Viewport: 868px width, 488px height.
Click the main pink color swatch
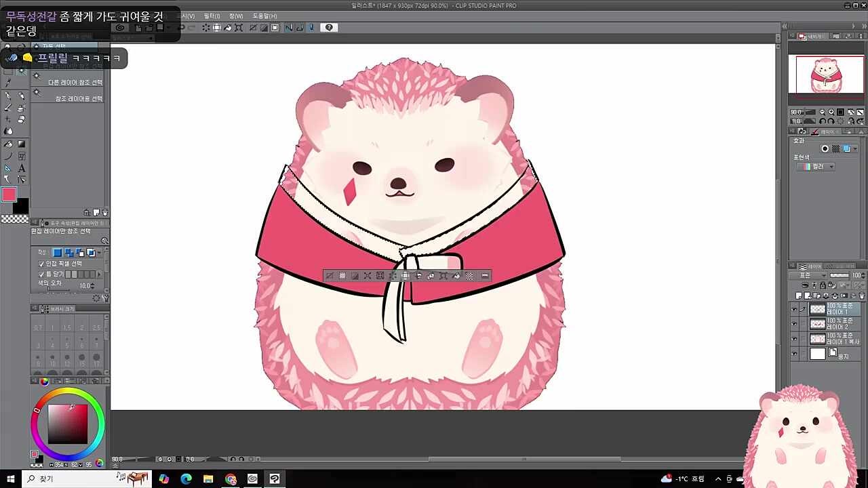(x=9, y=195)
